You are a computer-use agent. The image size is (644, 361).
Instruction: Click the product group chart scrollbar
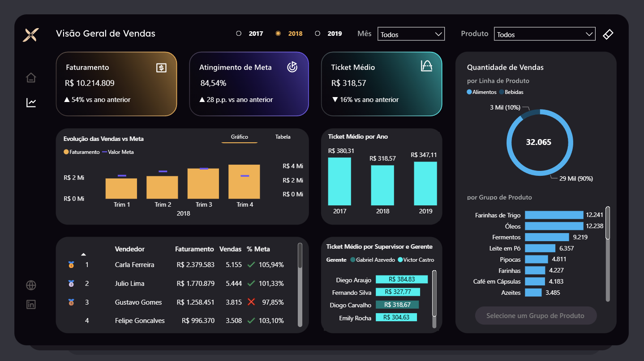pos(608,223)
